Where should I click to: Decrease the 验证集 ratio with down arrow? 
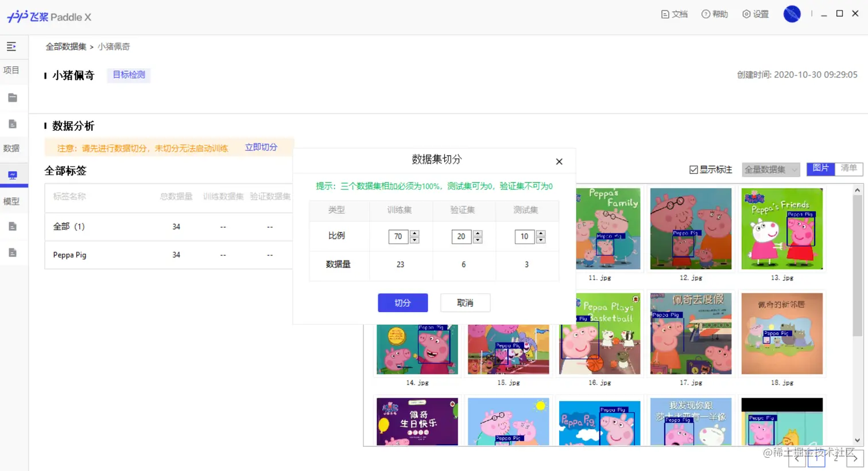(478, 240)
